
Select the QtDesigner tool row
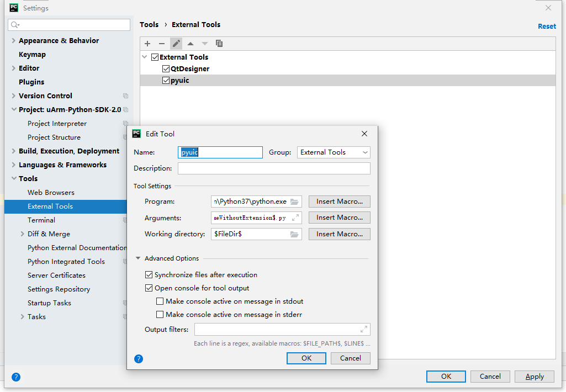[x=348, y=68]
